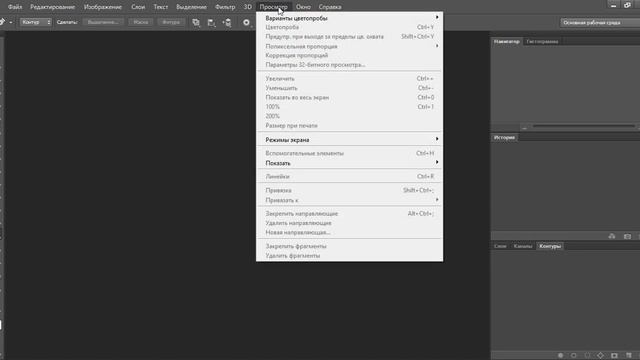Open the Слои menu
640x360 pixels.
[x=138, y=7]
